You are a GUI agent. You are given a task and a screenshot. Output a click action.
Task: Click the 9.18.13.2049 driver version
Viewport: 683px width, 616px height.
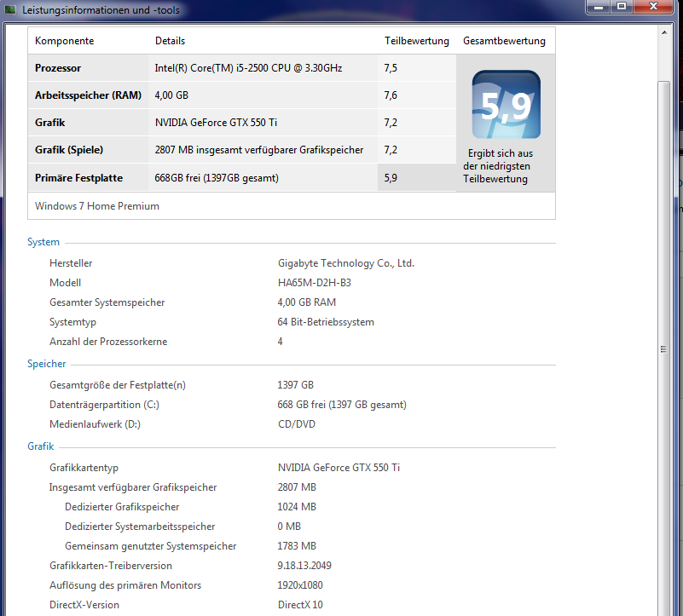304,566
